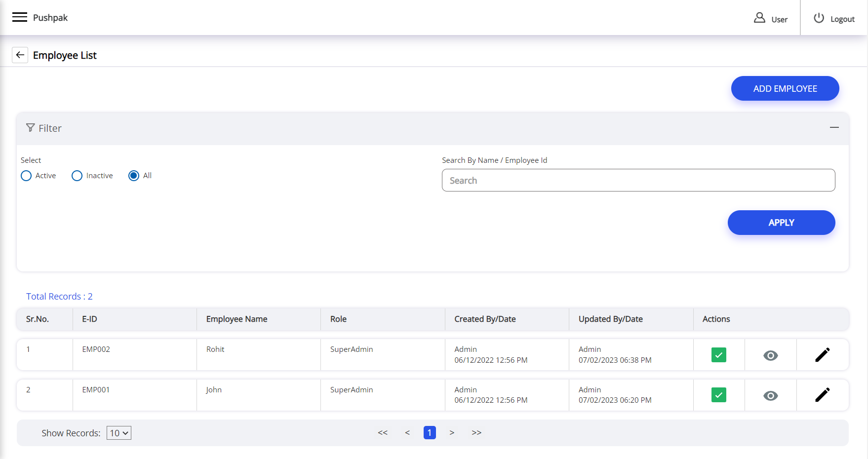The height and width of the screenshot is (459, 868).
Task: Click the Pushpak app title
Action: (50, 18)
